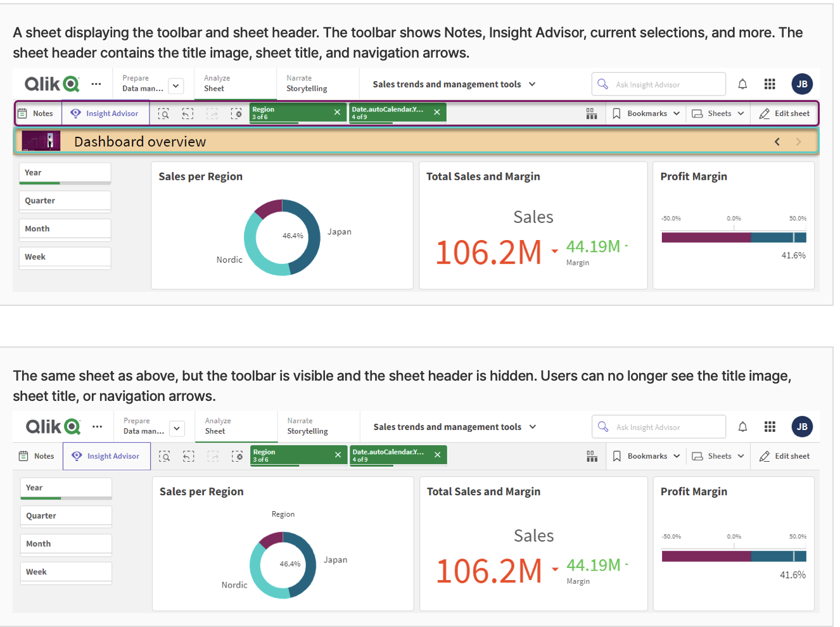Step back selection icon in upper toolbar
The width and height of the screenshot is (840, 627).
[188, 113]
